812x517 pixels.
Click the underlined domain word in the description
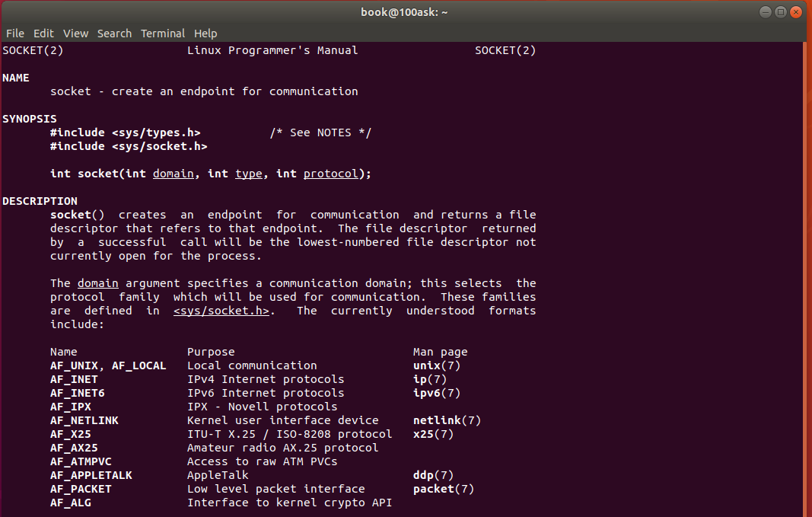[97, 283]
